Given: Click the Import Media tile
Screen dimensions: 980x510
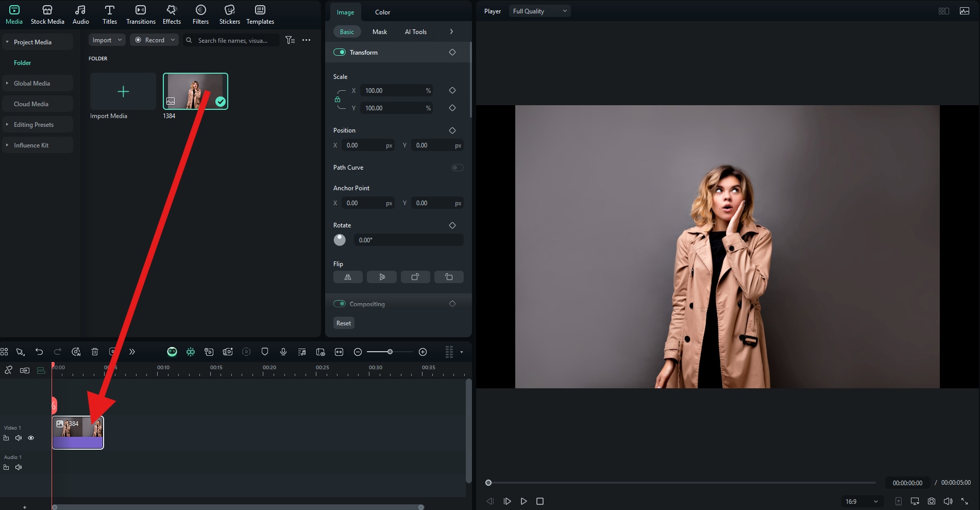Looking at the screenshot, I should point(123,92).
